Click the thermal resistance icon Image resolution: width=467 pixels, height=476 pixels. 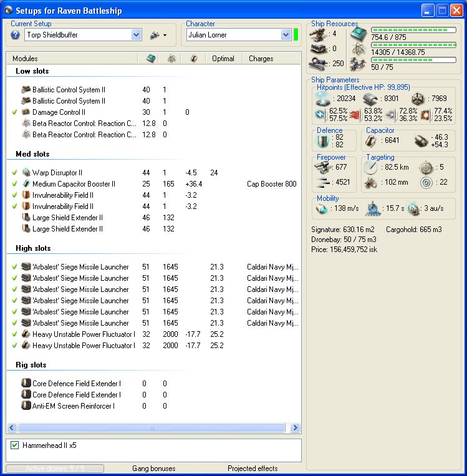pyautogui.click(x=355, y=115)
